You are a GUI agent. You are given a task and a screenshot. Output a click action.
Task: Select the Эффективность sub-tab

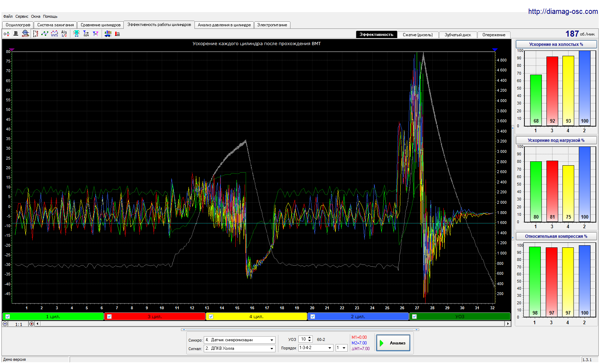377,34
